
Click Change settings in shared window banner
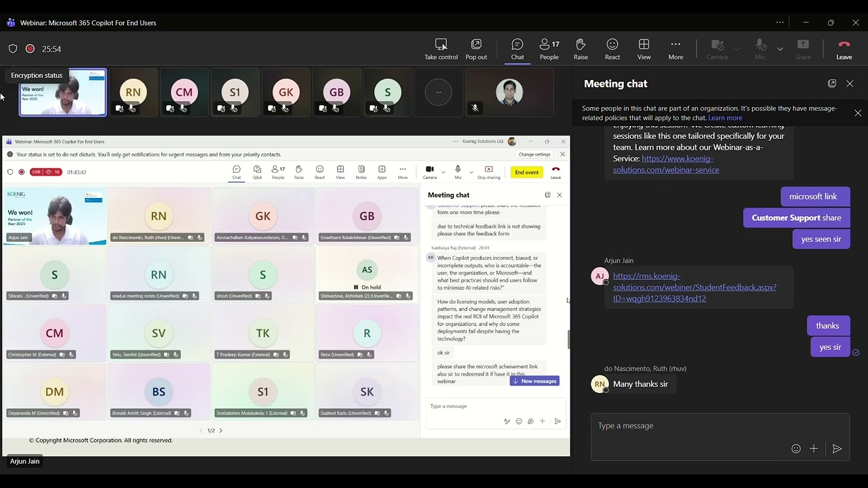pyautogui.click(x=535, y=155)
